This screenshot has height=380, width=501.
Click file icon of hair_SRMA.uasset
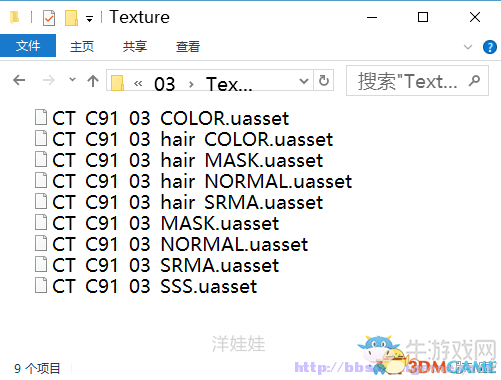[x=41, y=201]
